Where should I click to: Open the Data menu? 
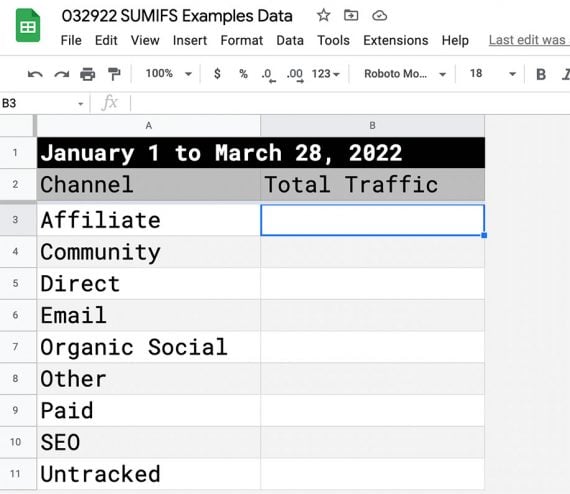click(290, 40)
